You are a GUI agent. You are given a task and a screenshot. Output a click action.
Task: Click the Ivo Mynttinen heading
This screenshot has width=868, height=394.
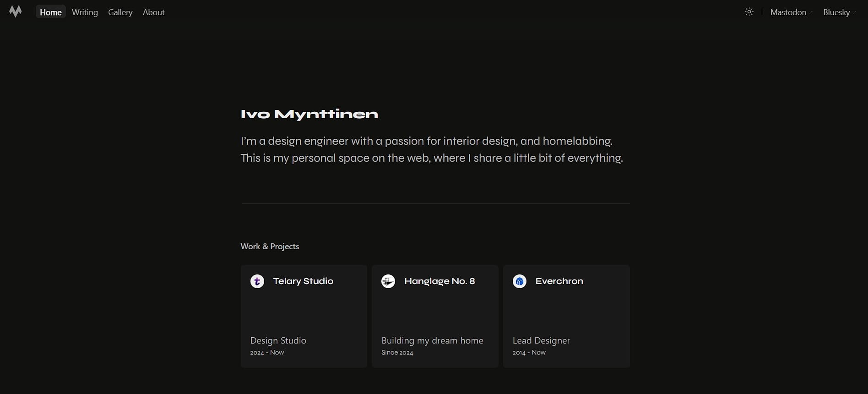click(309, 114)
